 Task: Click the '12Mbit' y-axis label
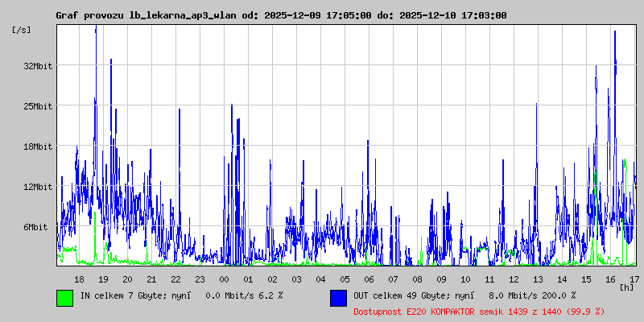[38, 187]
